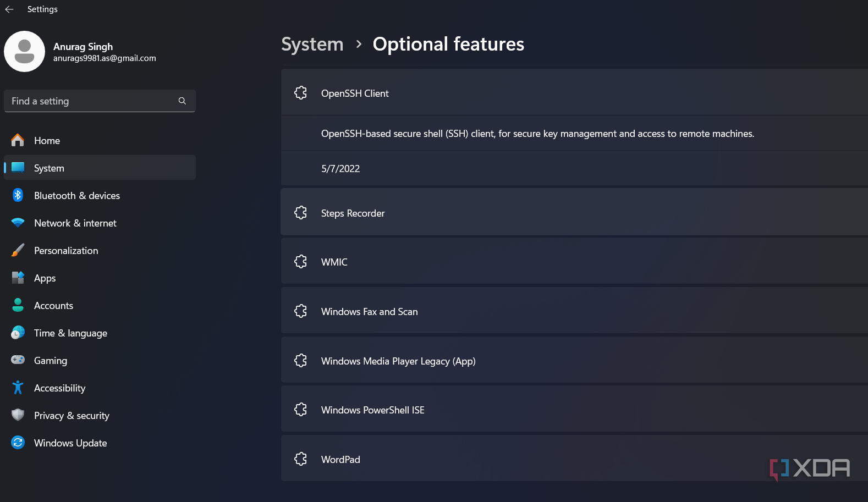Click the WordPad puzzle icon
Image resolution: width=868 pixels, height=502 pixels.
(x=300, y=459)
